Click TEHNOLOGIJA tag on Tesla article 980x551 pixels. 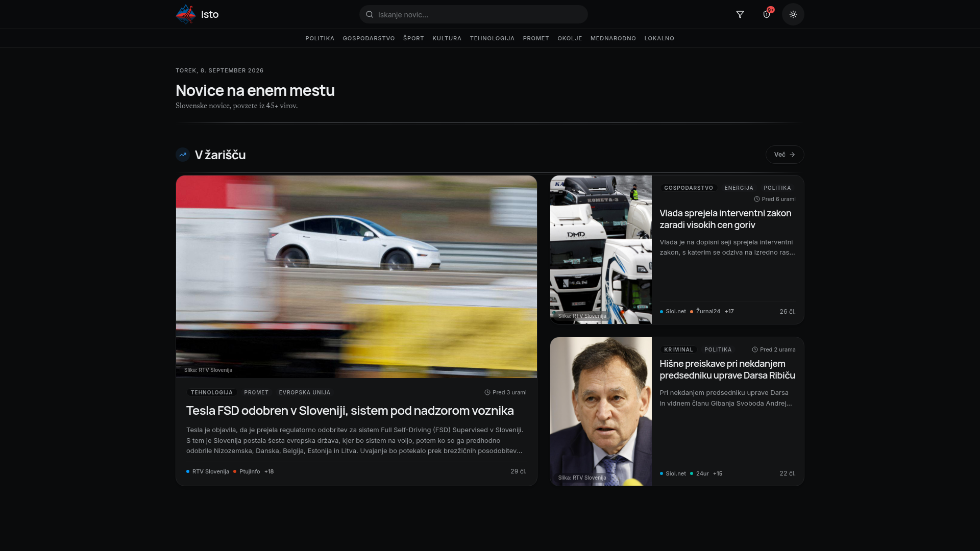point(212,392)
